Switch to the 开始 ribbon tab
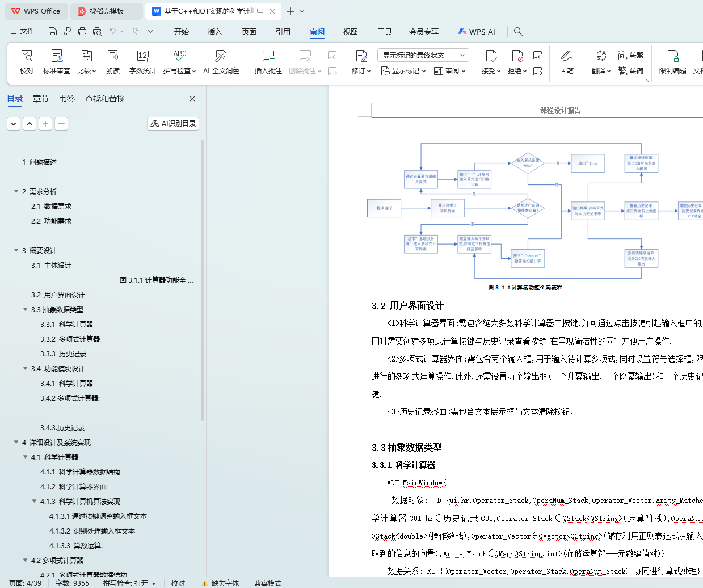The image size is (703, 588). click(x=182, y=31)
